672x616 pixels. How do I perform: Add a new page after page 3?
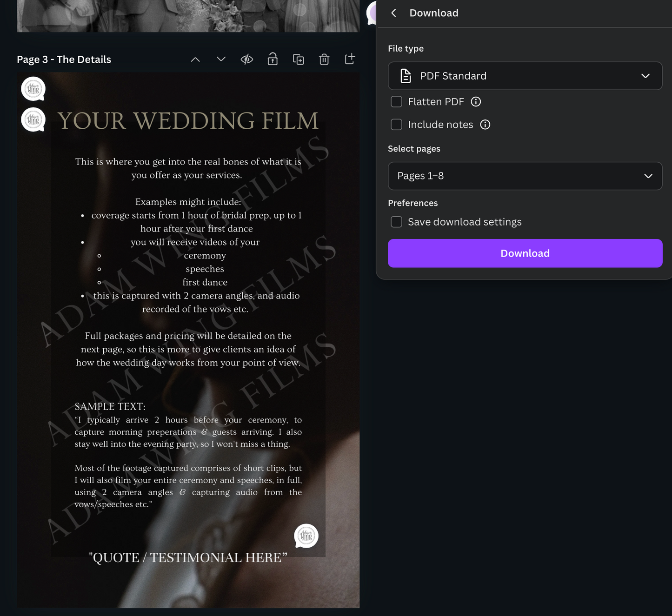coord(350,59)
